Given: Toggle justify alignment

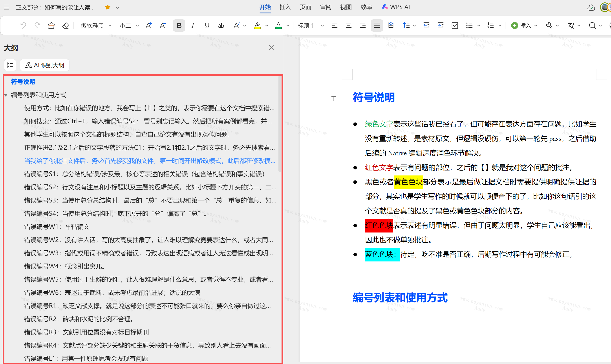Looking at the screenshot, I should pyautogui.click(x=377, y=25).
